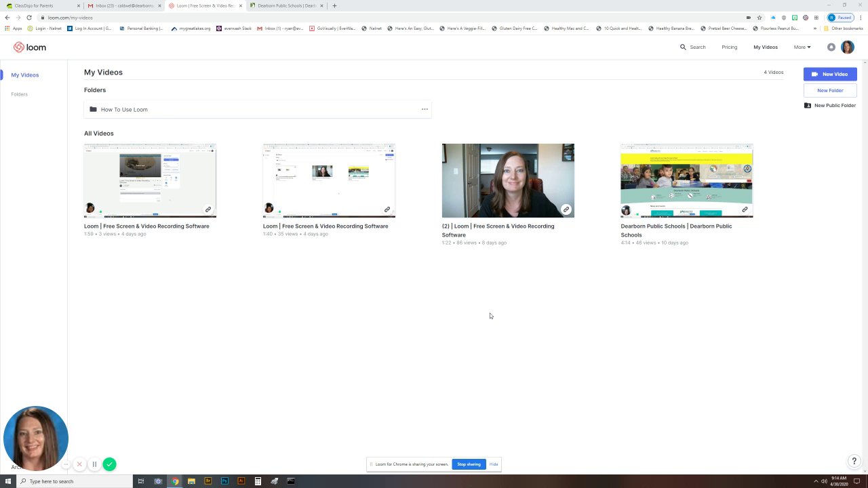Open the Dearborn Public Schools video thumbnail
The width and height of the screenshot is (868, 488).
click(x=687, y=181)
